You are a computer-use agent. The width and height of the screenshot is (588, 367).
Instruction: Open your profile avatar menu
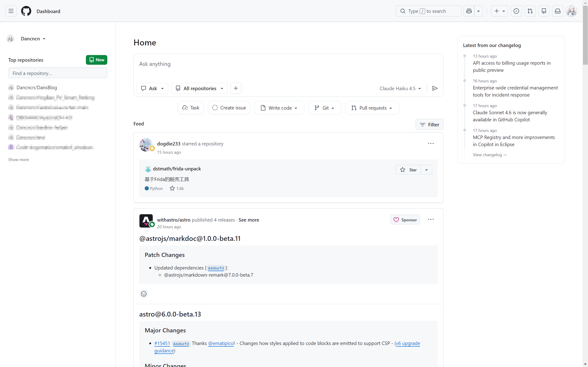[x=571, y=11]
